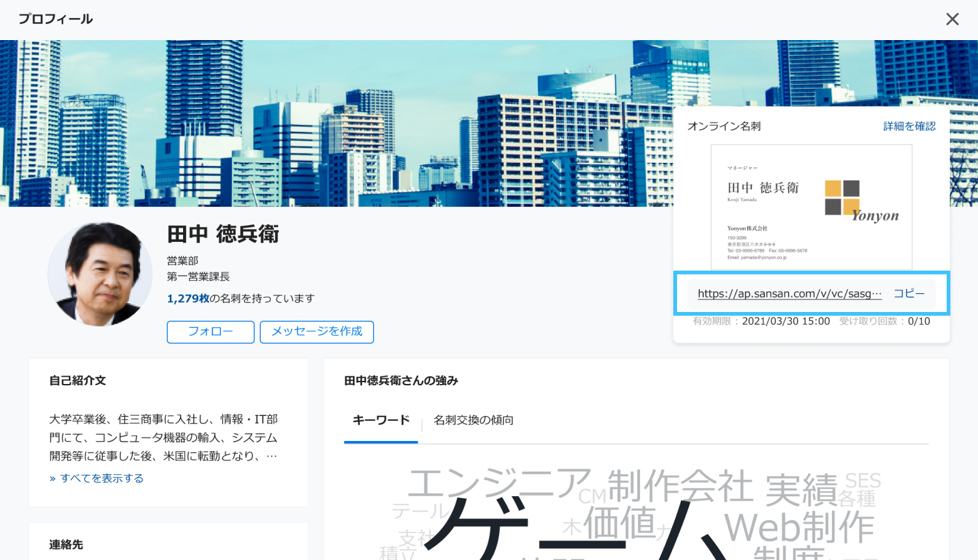Click the sansan.com business card URL
This screenshot has width=978, height=560.
790,294
